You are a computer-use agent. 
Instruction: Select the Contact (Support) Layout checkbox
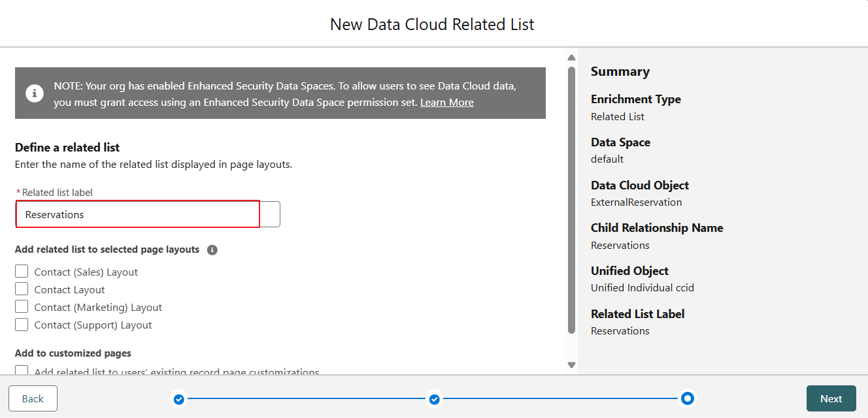[x=22, y=325]
